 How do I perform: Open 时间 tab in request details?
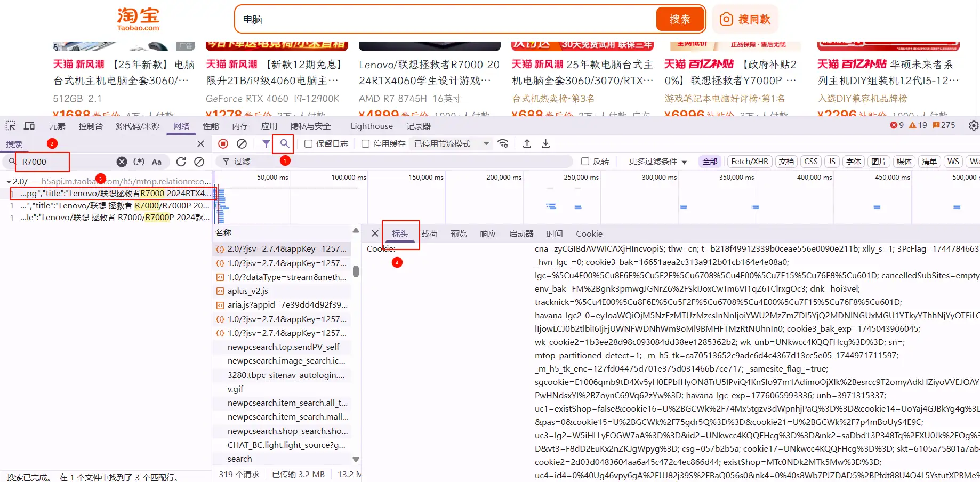pyautogui.click(x=555, y=234)
